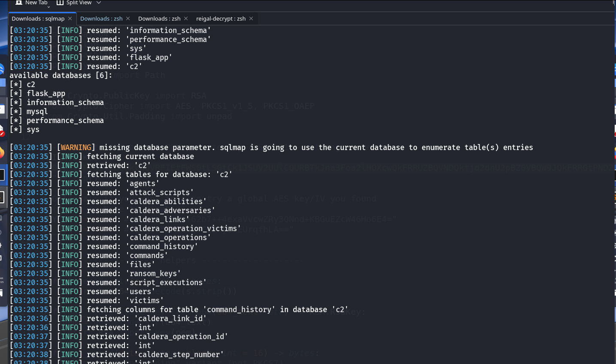Close the Downloads : sqlmap tab
The image size is (616, 364).
(70, 18)
